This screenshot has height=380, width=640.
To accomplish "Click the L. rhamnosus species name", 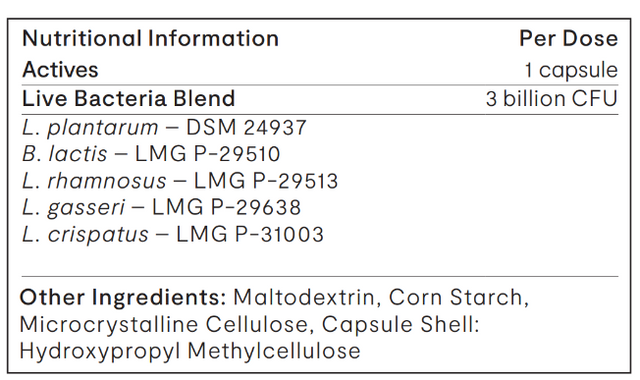I will tap(94, 181).
